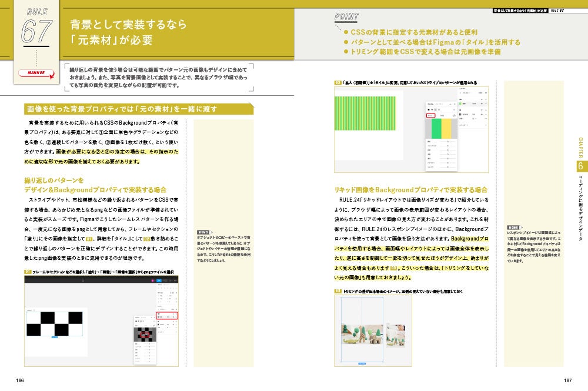Viewport: 588px width, 391px height.
Task: Click the RULE 67 number badge
Action: tap(36, 28)
